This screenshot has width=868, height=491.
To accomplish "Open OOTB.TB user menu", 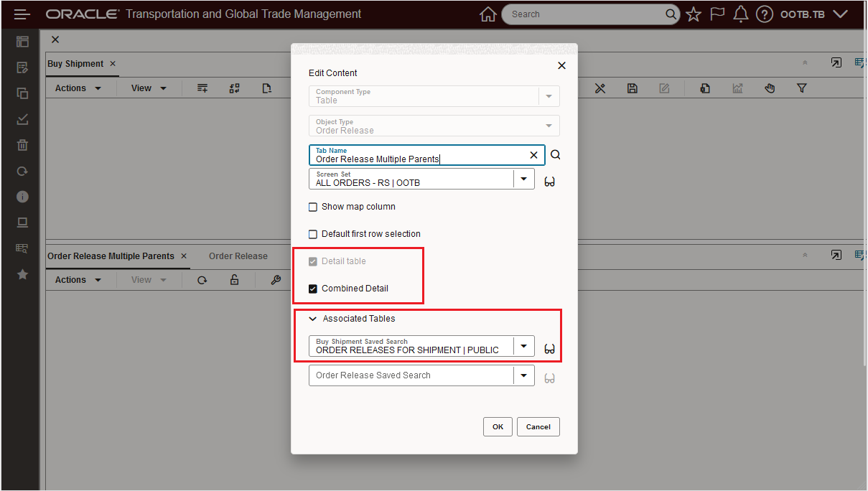I will click(814, 14).
